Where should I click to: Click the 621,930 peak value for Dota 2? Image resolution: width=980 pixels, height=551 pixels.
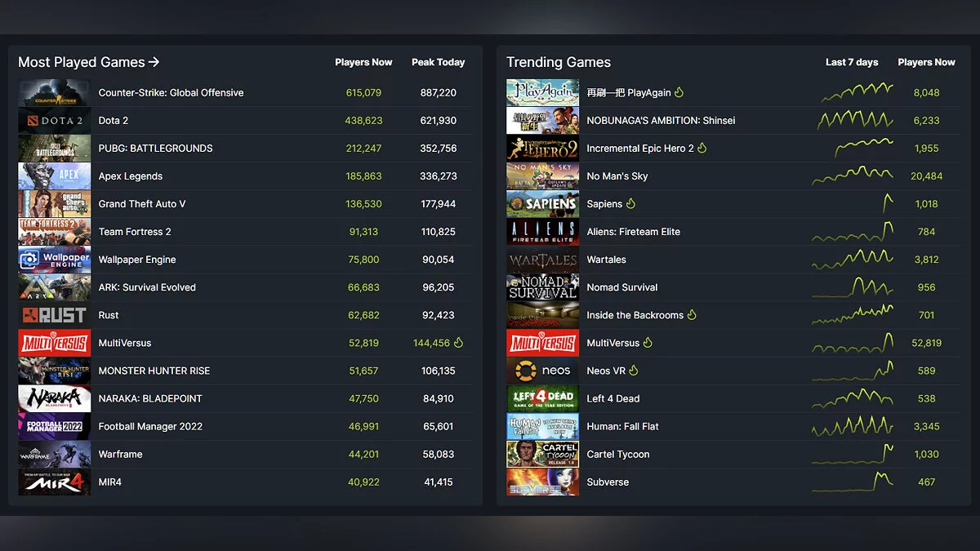click(439, 121)
